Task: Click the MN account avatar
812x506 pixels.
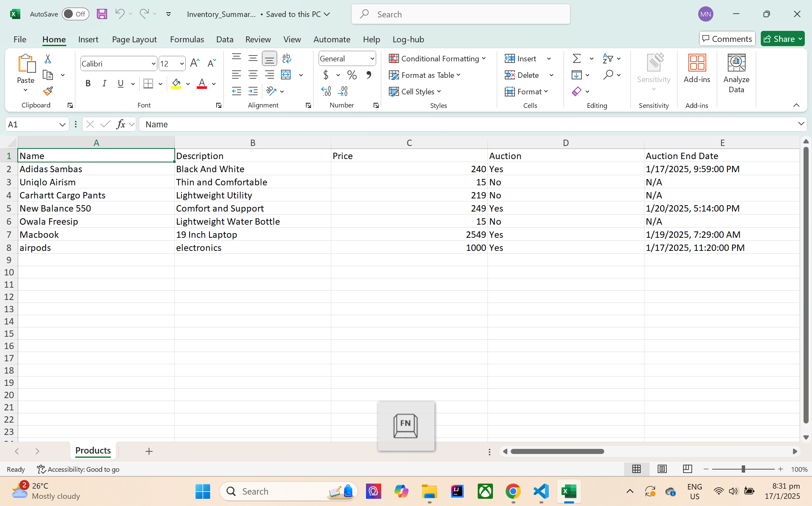Action: coord(705,14)
